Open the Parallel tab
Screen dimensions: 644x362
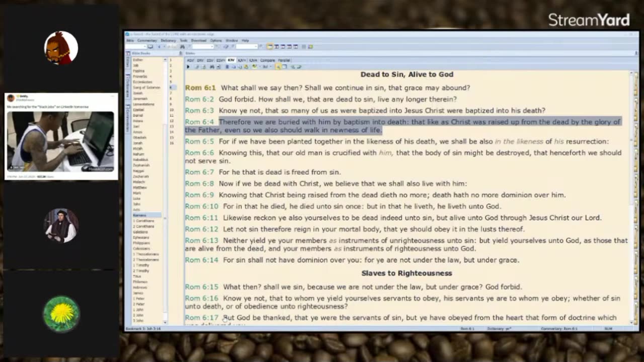click(x=284, y=60)
